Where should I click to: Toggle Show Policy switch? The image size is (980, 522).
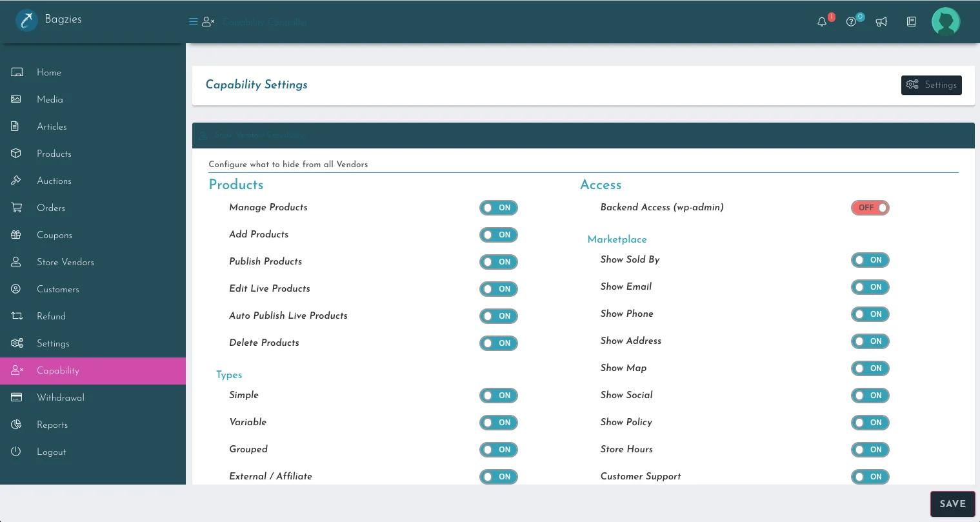tap(870, 423)
